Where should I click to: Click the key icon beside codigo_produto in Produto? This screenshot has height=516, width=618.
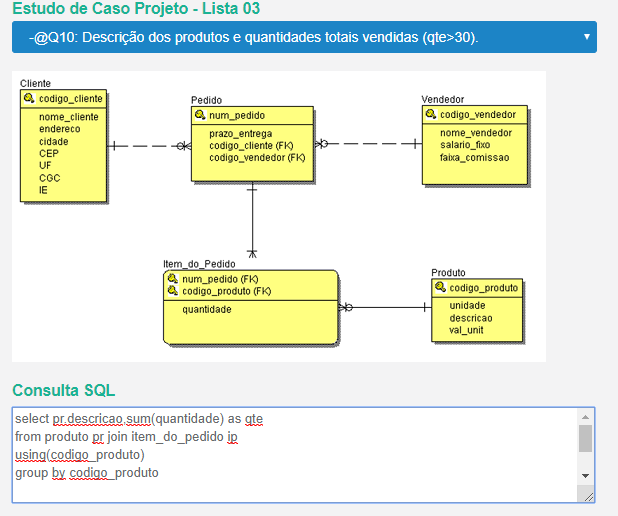[440, 287]
